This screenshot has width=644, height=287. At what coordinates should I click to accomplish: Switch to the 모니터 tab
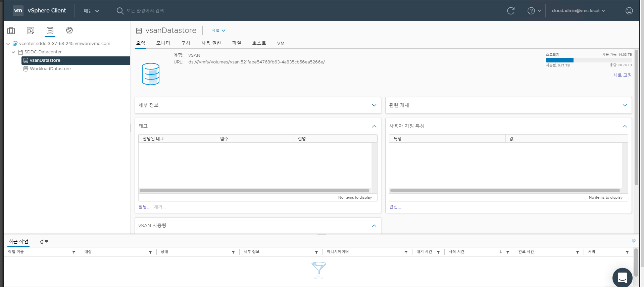click(163, 43)
